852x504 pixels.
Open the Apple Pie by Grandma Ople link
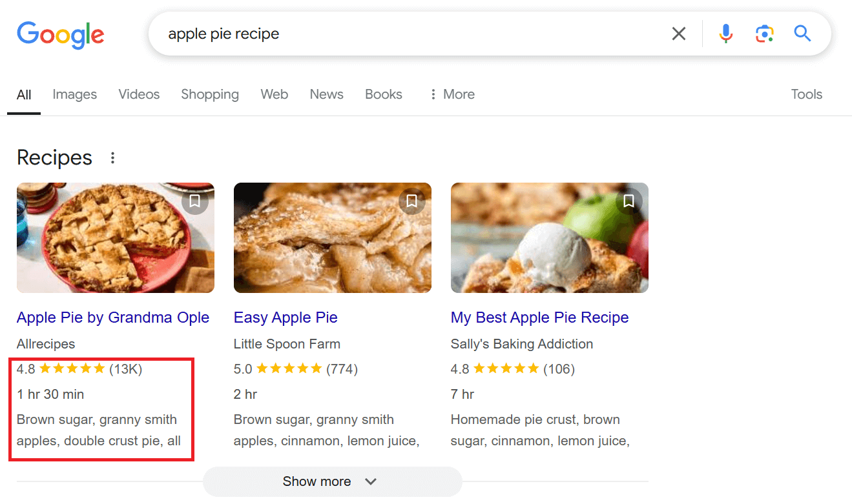(113, 318)
